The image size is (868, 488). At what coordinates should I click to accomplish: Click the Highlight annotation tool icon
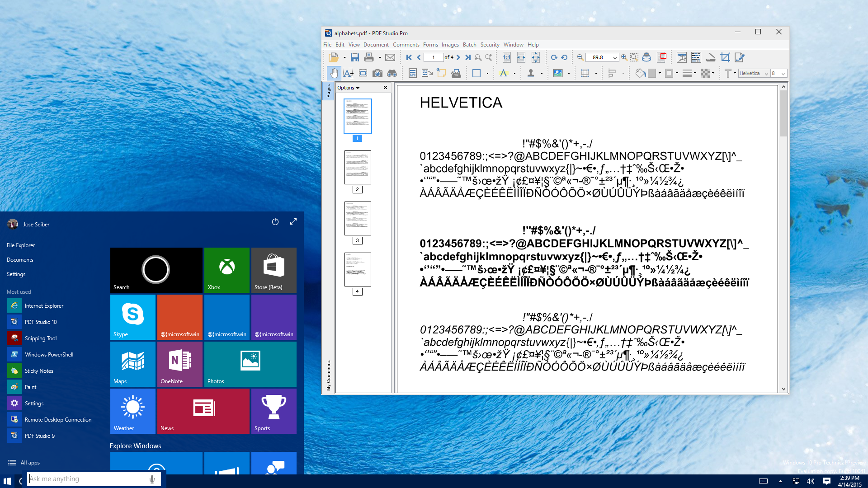504,73
